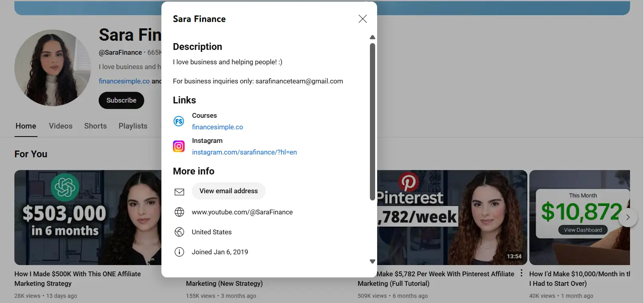The height and width of the screenshot is (303, 644).
Task: Click the dialog scrollbar down arrow
Action: click(372, 261)
